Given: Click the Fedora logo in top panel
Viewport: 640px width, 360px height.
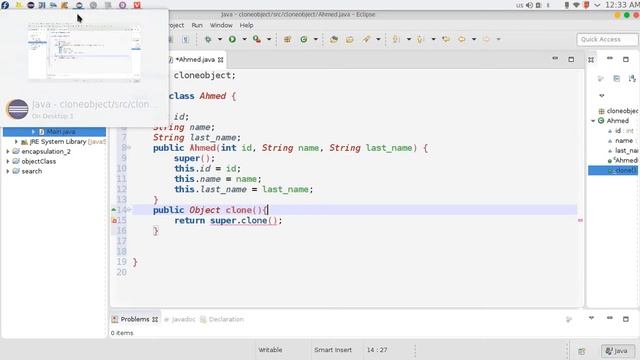Looking at the screenshot, I should [5, 5].
